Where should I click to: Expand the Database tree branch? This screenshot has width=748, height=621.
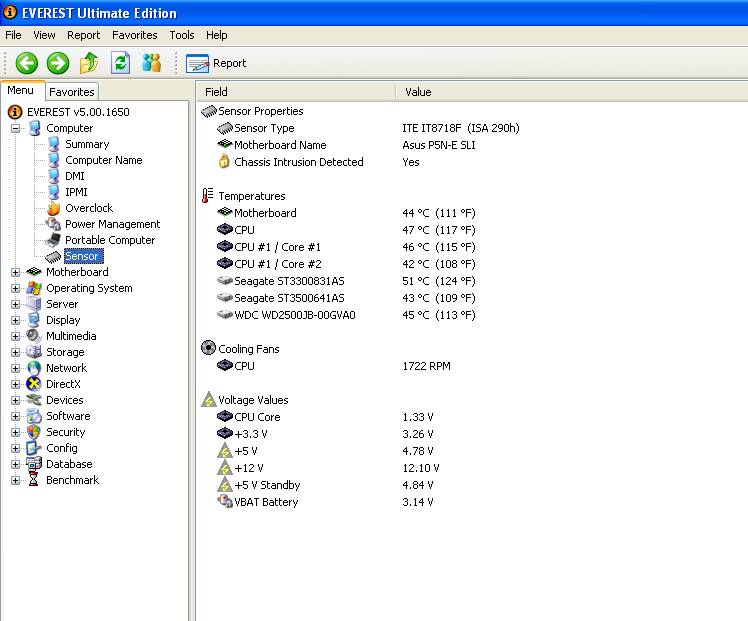coord(15,465)
